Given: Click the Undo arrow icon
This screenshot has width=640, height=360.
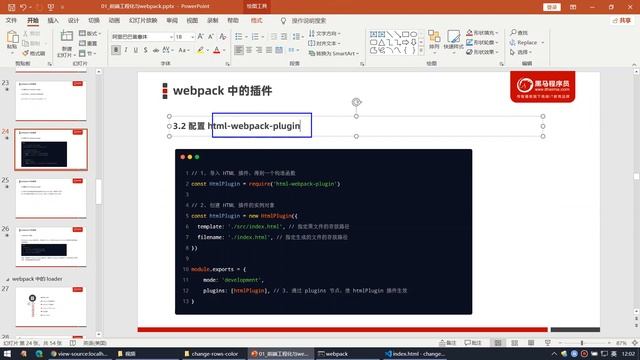Looking at the screenshot, I should tap(23, 7).
